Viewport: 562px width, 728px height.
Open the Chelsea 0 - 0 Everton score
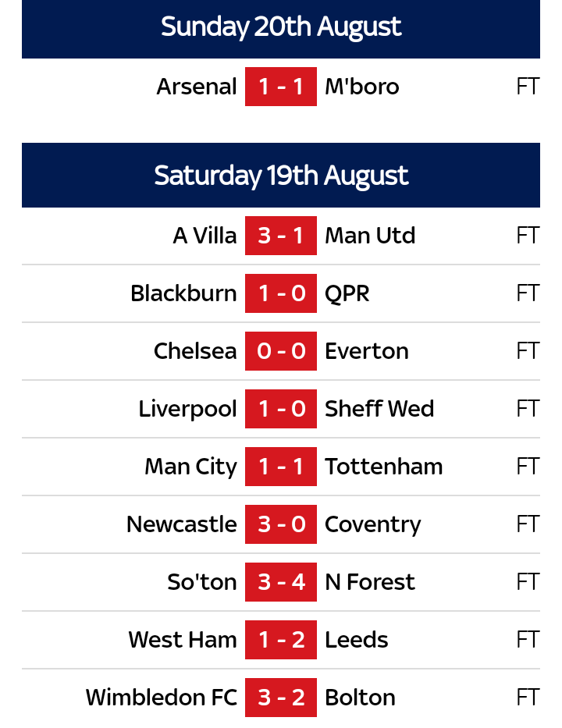(x=281, y=351)
